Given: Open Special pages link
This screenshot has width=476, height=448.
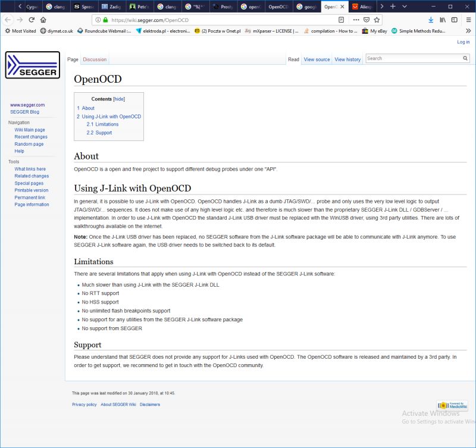Looking at the screenshot, I should [x=29, y=183].
